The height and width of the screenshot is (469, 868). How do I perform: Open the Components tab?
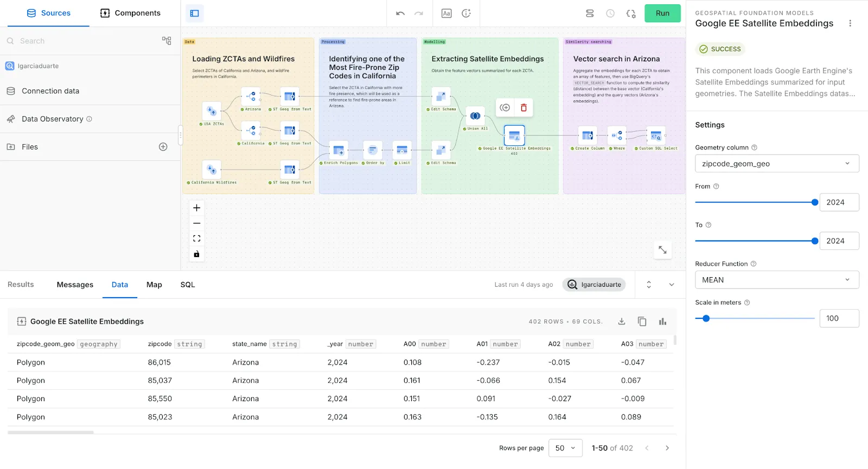[x=130, y=13]
